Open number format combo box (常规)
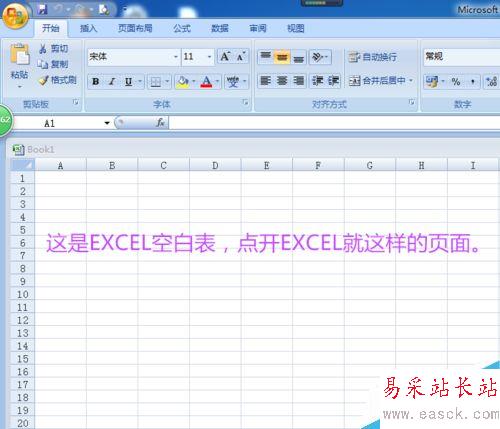 point(462,57)
